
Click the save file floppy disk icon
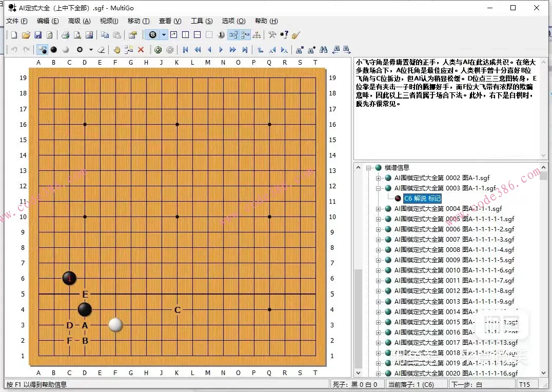coord(37,35)
